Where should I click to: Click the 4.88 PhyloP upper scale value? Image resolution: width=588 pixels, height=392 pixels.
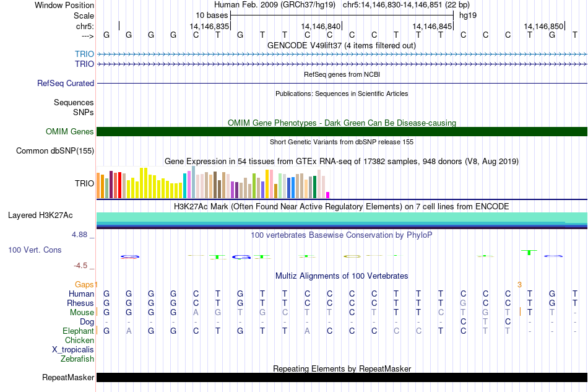pyautogui.click(x=79, y=235)
